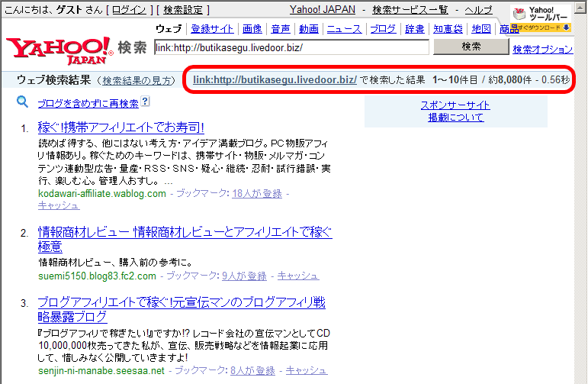Open the ブログ search tab
Viewport: 588px width, 384px height.
[x=383, y=29]
